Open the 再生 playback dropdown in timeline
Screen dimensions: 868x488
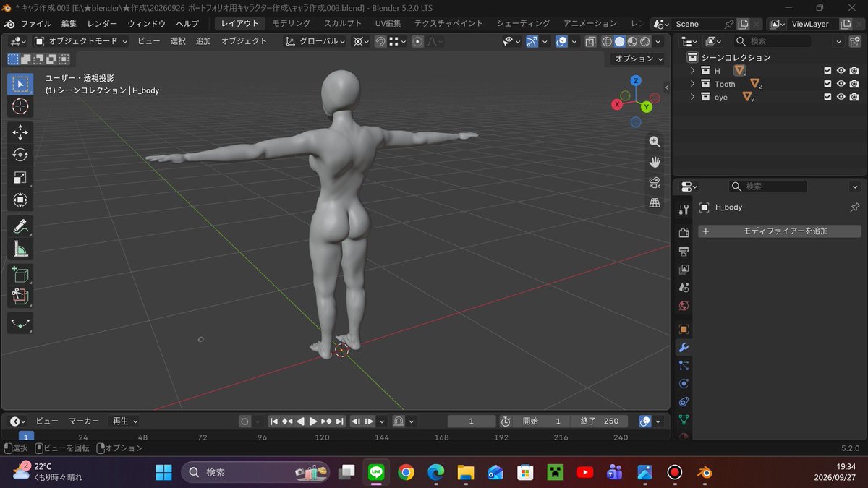tap(124, 421)
